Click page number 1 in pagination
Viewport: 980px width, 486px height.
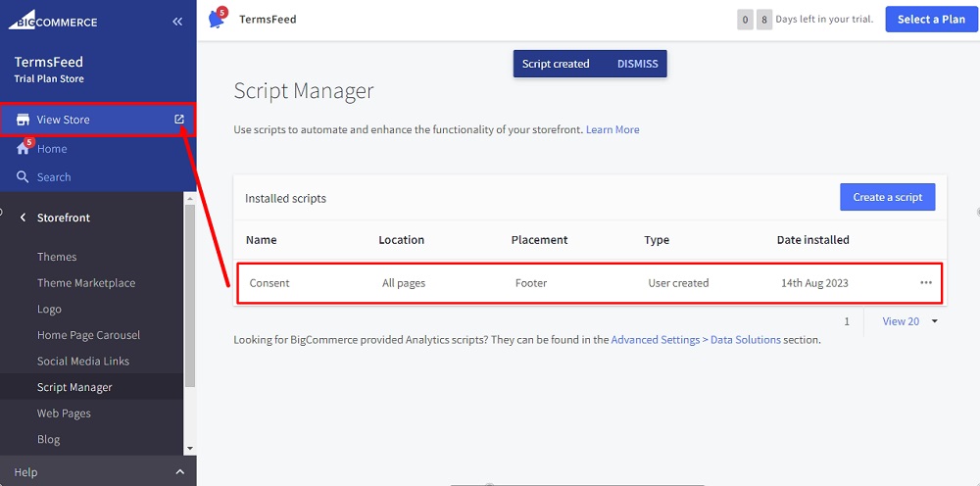coord(847,321)
